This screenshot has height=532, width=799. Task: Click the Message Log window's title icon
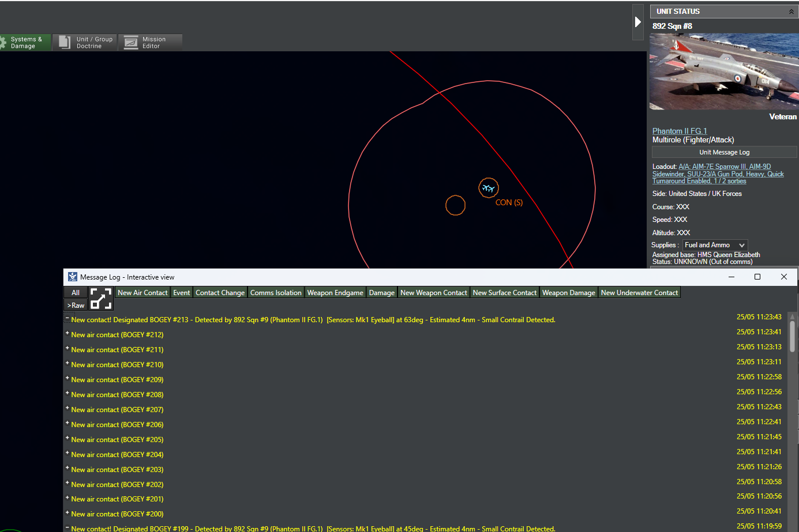pos(73,277)
